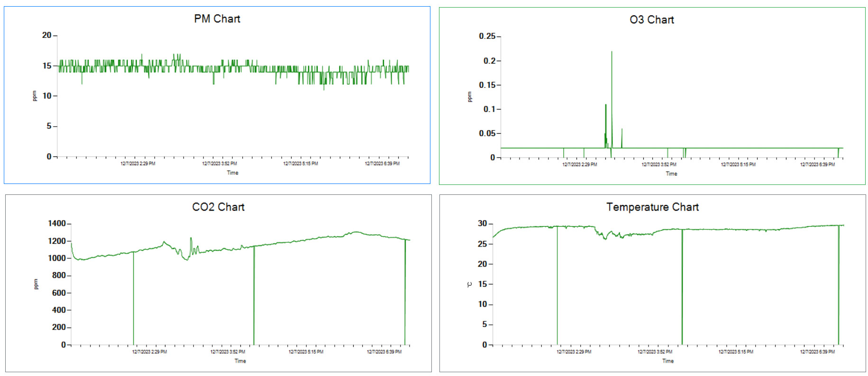The height and width of the screenshot is (376, 868).
Task: Click the ppm axis label of PM Chart
Action: pos(34,96)
